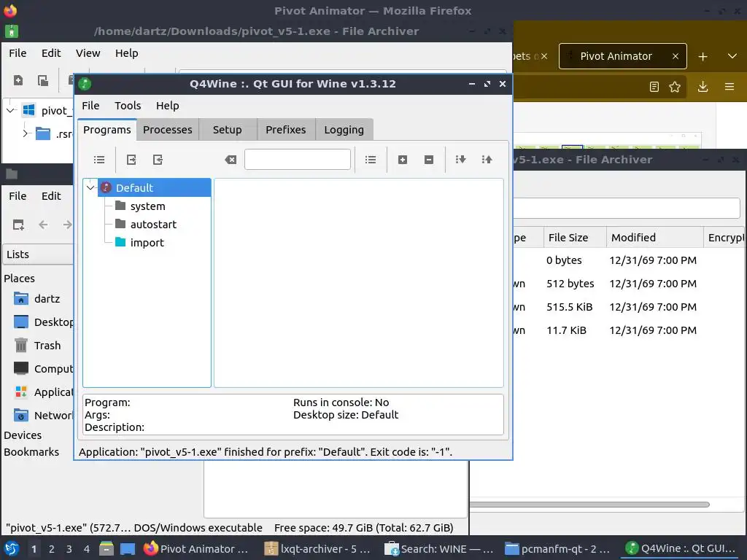747x560 pixels.
Task: Activate lxqt-archiver taskbar entry
Action: tap(317, 548)
